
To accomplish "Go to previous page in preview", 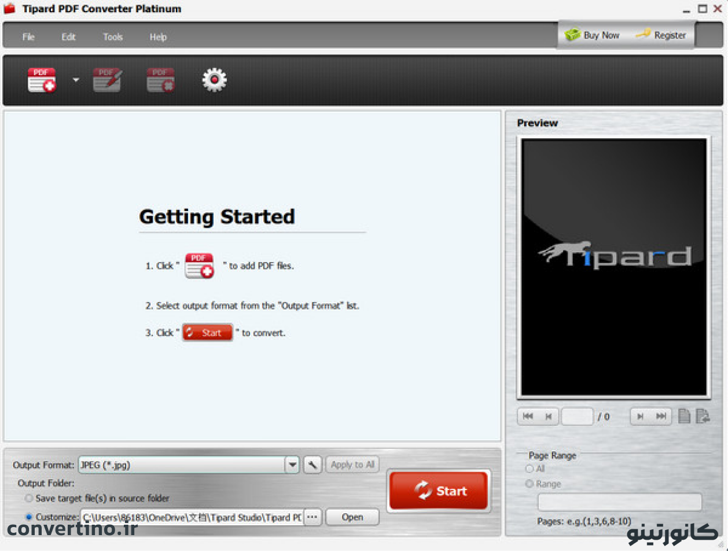I will tap(549, 416).
